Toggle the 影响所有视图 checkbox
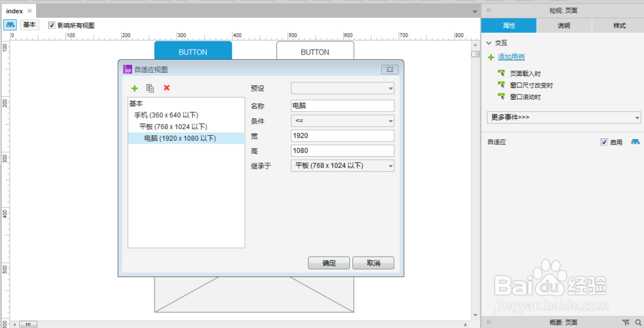This screenshot has height=328, width=644. tap(52, 26)
